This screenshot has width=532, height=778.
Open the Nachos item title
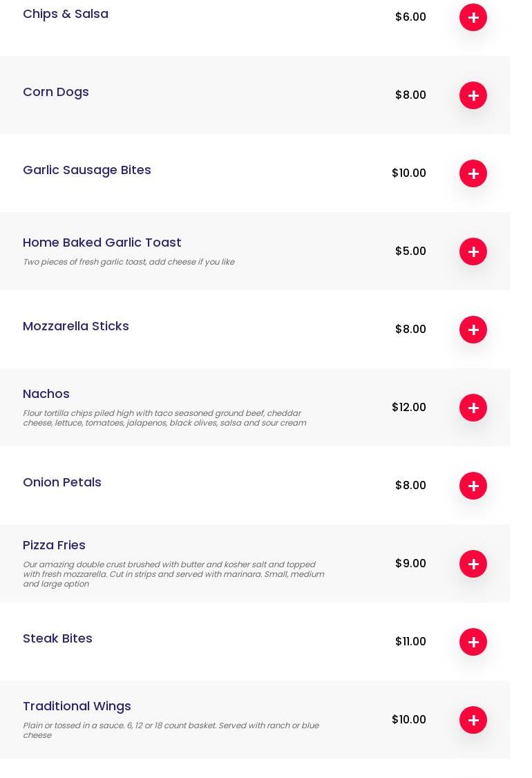[46, 394]
